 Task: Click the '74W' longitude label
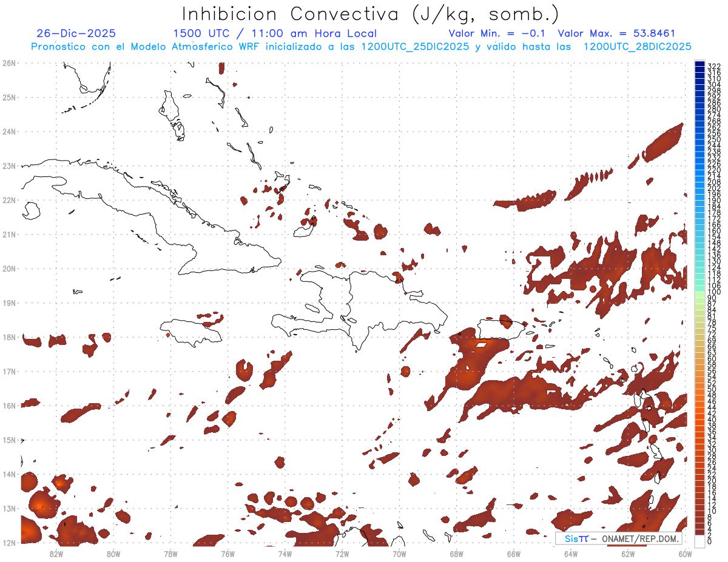click(x=285, y=554)
